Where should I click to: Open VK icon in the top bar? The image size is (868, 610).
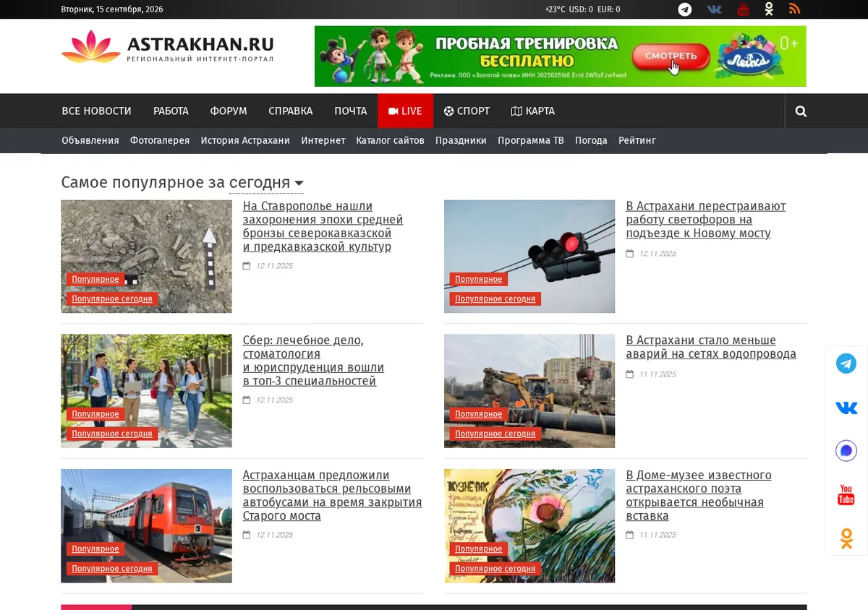[714, 9]
